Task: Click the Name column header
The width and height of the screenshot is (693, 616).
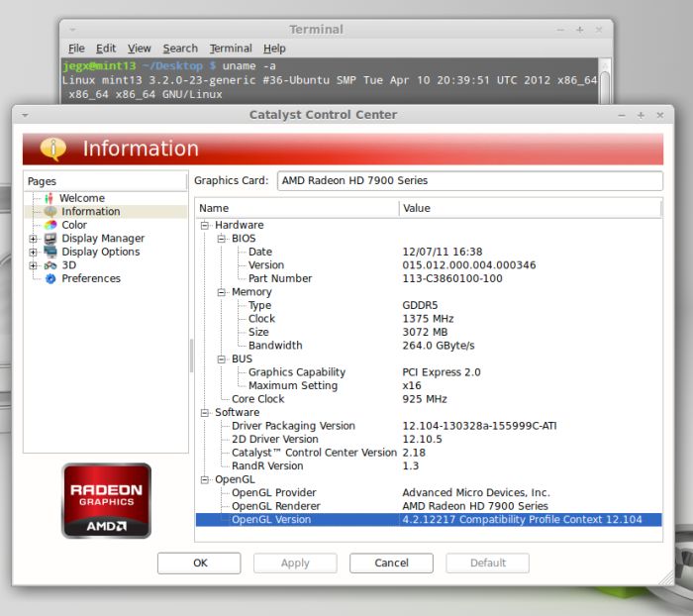Action: pos(297,208)
